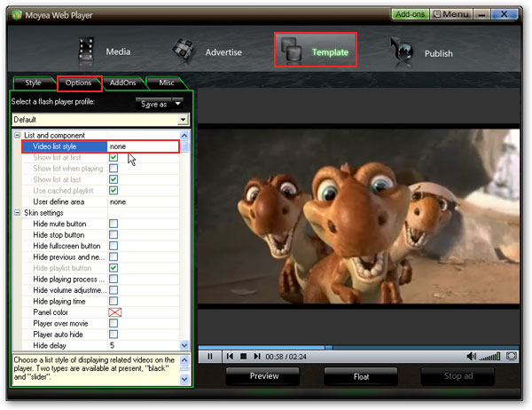This screenshot has height=410, width=532.
Task: Open the Publish section
Action: click(421, 53)
